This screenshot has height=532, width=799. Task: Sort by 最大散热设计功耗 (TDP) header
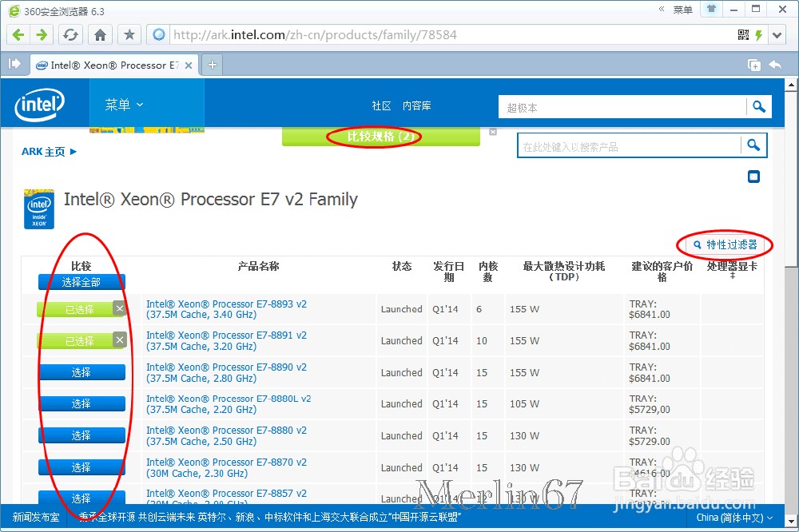pyautogui.click(x=563, y=272)
